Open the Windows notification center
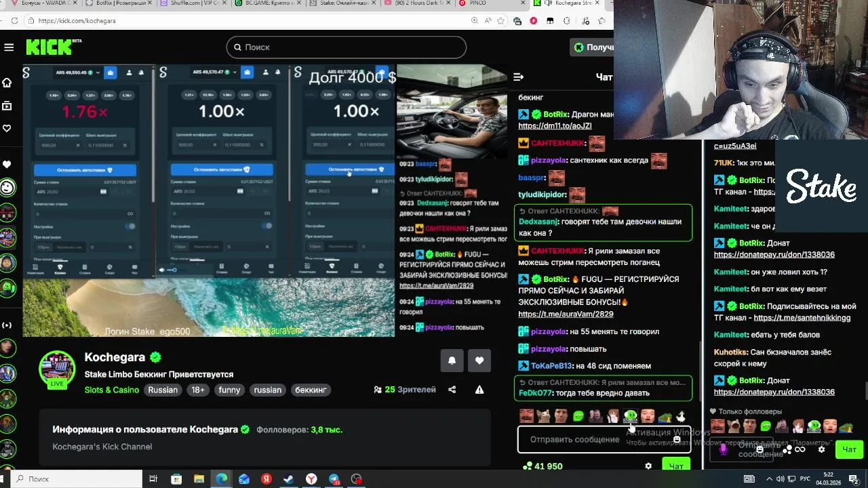 854,479
